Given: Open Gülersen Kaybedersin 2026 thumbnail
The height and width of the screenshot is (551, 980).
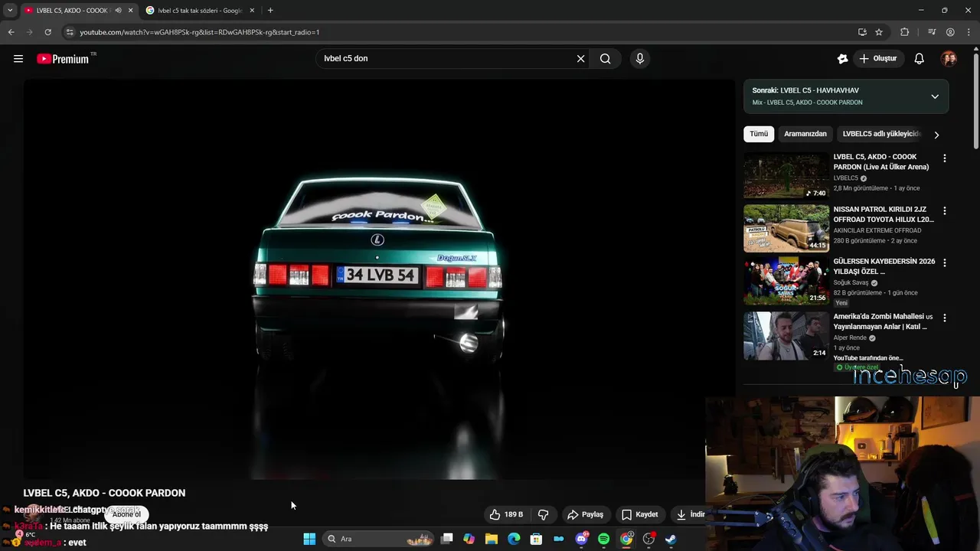Looking at the screenshot, I should pyautogui.click(x=786, y=280).
